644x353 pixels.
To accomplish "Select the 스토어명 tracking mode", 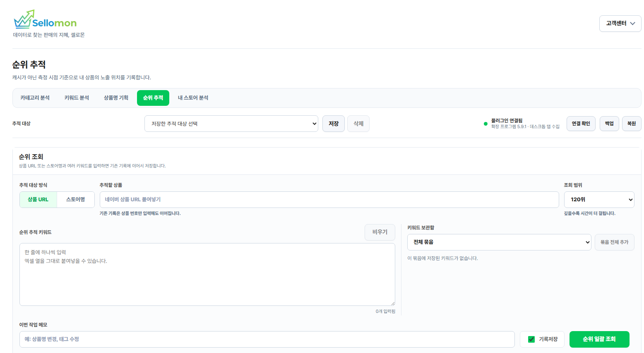I will click(76, 200).
